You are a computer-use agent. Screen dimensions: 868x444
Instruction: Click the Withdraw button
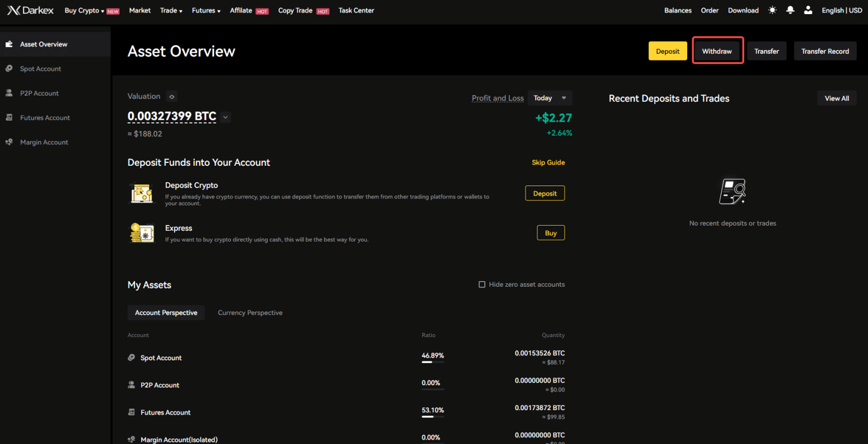point(717,50)
